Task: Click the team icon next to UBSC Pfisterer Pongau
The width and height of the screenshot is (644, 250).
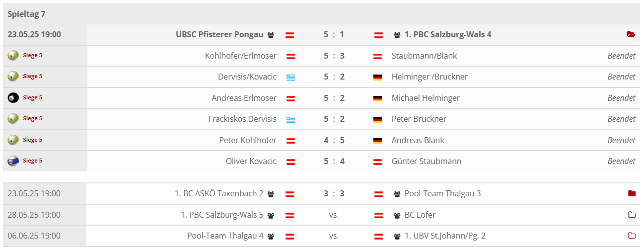Action: pyautogui.click(x=271, y=35)
